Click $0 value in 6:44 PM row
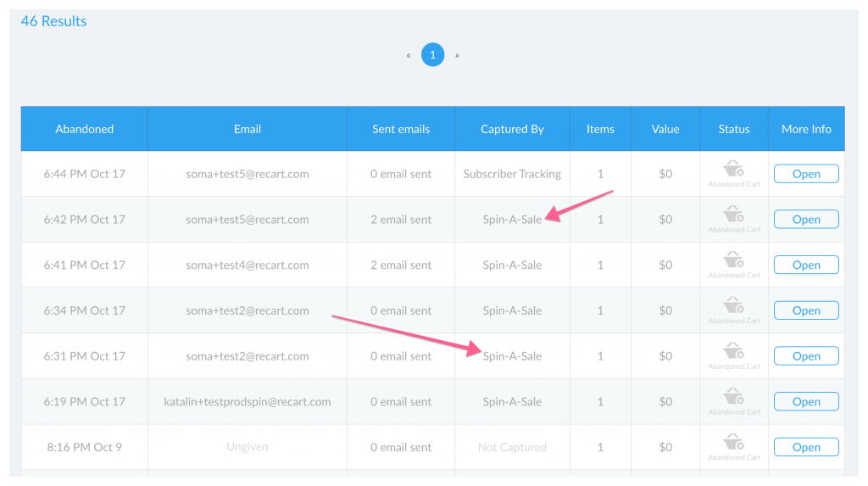 [x=665, y=174]
